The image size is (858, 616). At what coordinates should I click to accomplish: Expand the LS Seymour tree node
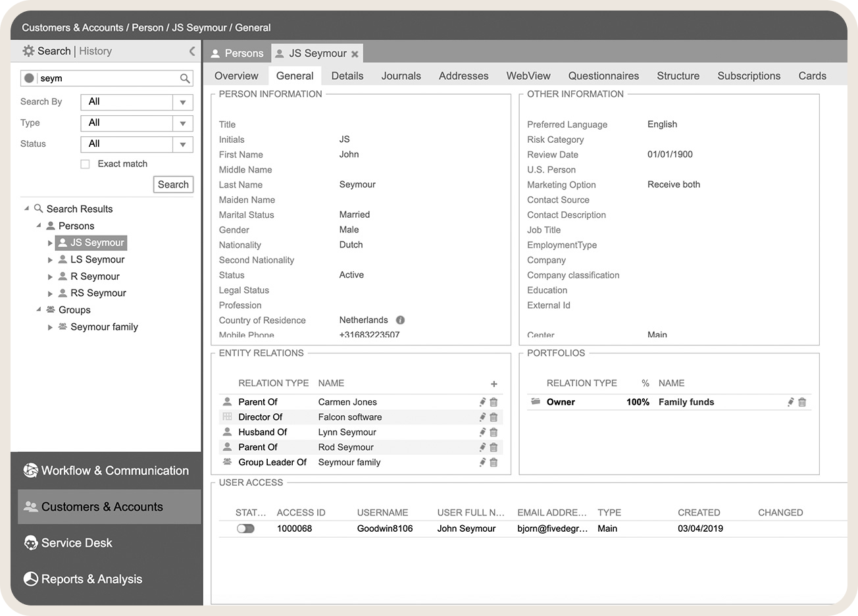tap(50, 260)
